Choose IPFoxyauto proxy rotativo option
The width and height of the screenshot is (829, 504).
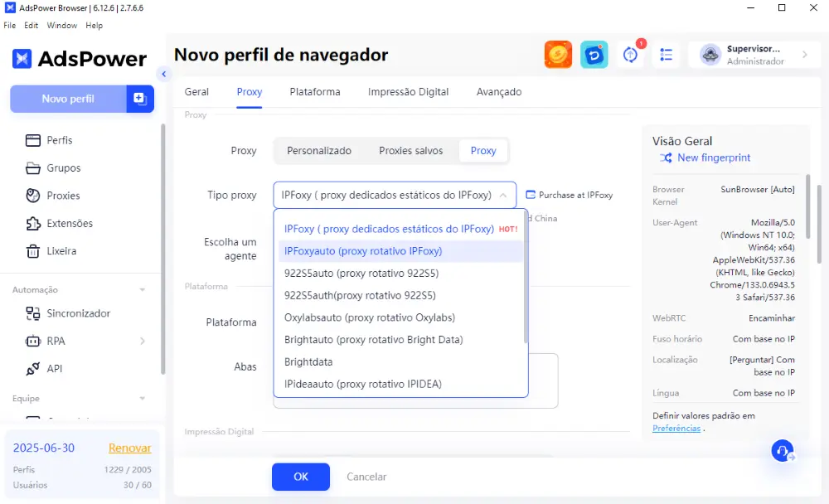tap(400, 251)
